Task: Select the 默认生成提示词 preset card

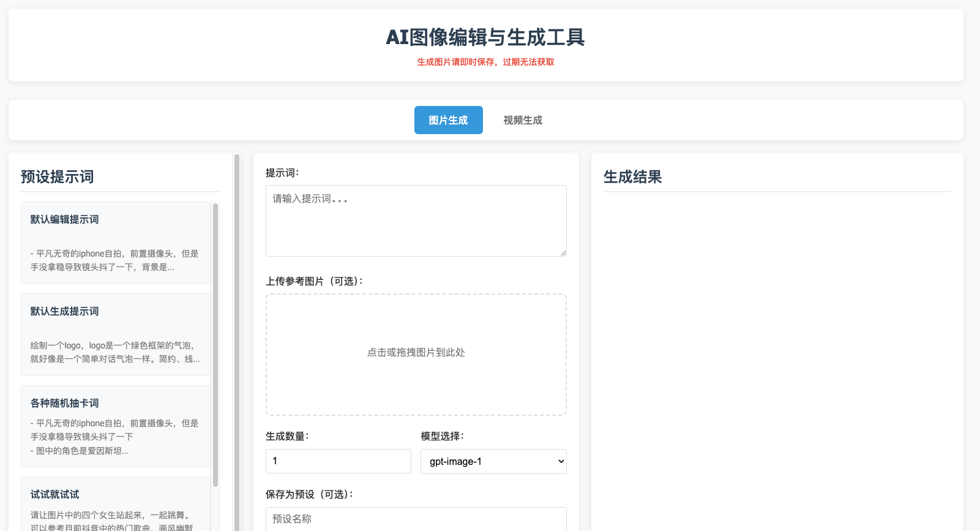Action: click(115, 334)
